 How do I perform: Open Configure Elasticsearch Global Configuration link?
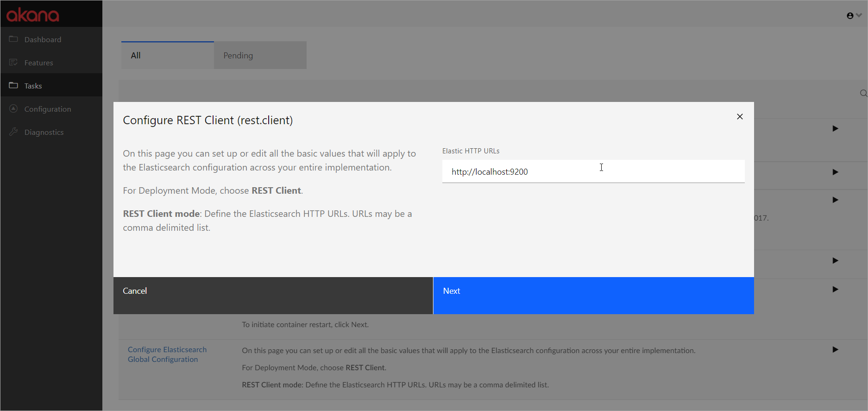click(x=167, y=354)
